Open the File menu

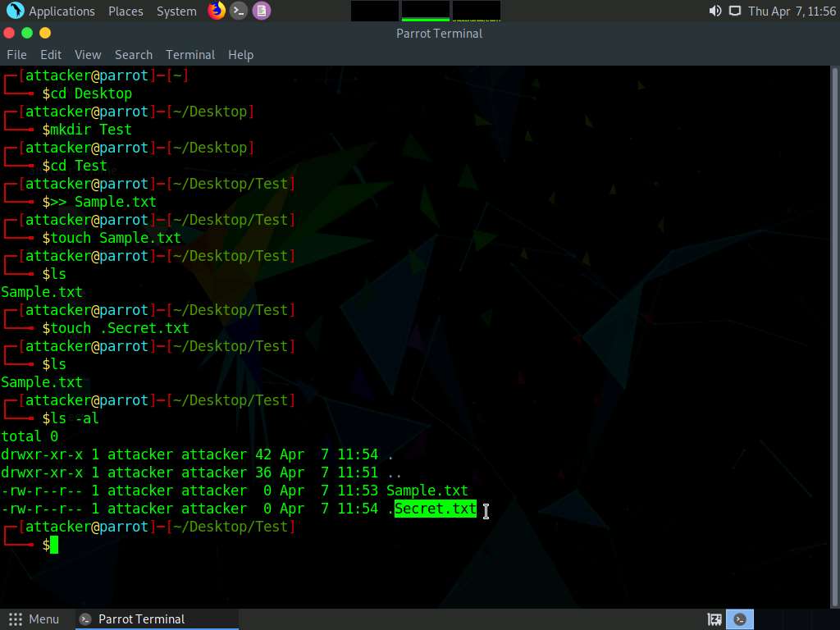[x=16, y=54]
